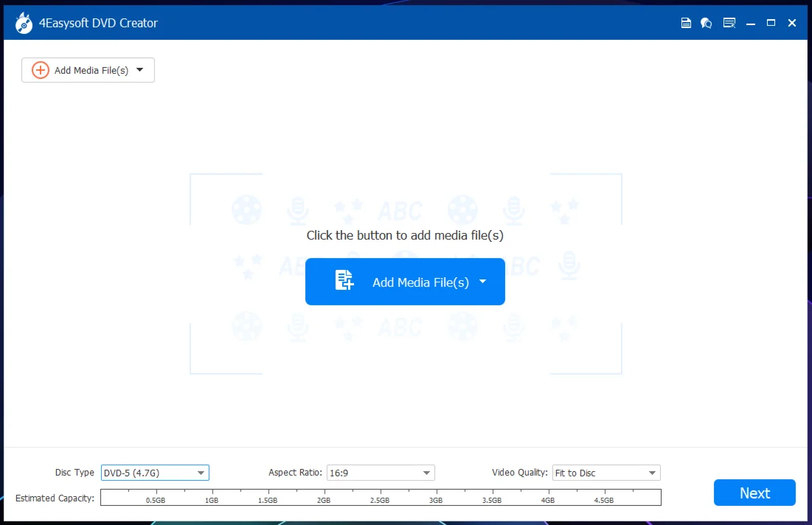812x525 pixels.
Task: Open the save project icon in title bar
Action: [686, 23]
